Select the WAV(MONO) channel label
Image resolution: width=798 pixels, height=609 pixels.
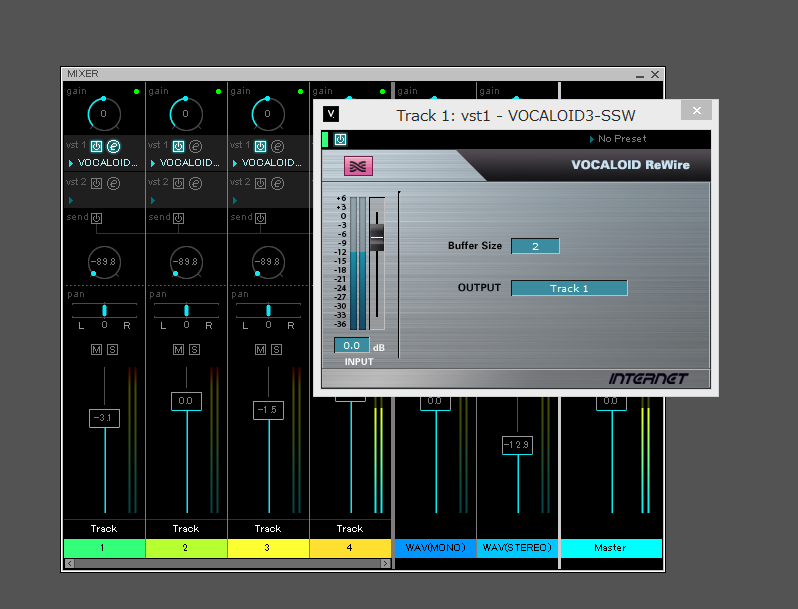pyautogui.click(x=436, y=548)
